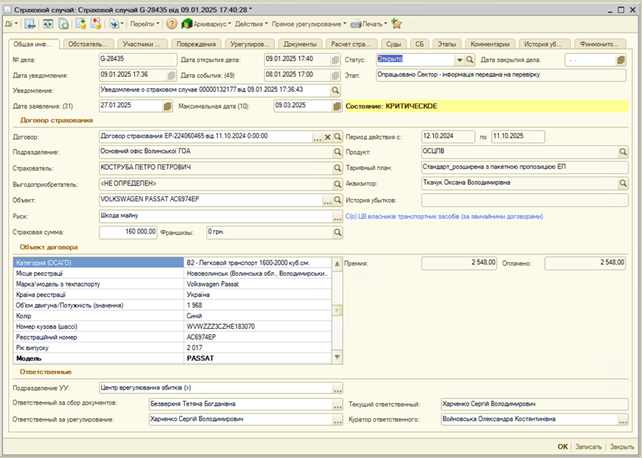Open calendar for Дата события

335,75
